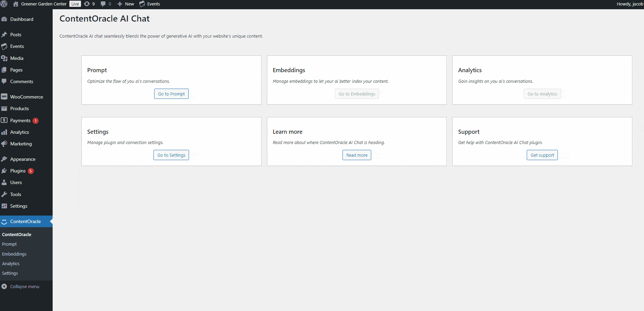The height and width of the screenshot is (311, 644).
Task: Open the updates icon showing 9
Action: coord(87,4)
